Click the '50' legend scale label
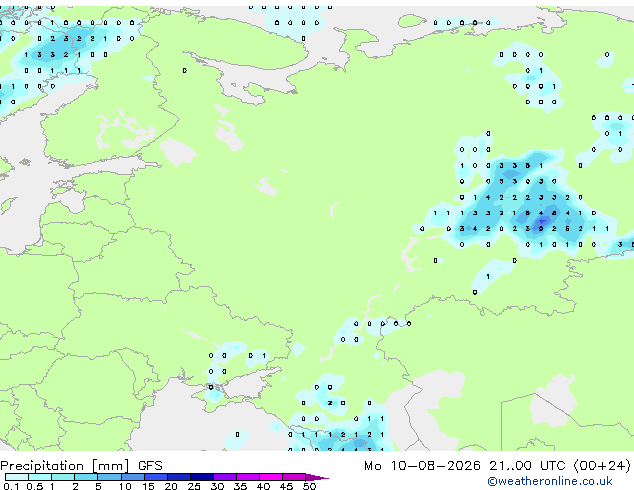Screen dimensions: 634x490 coord(309,486)
